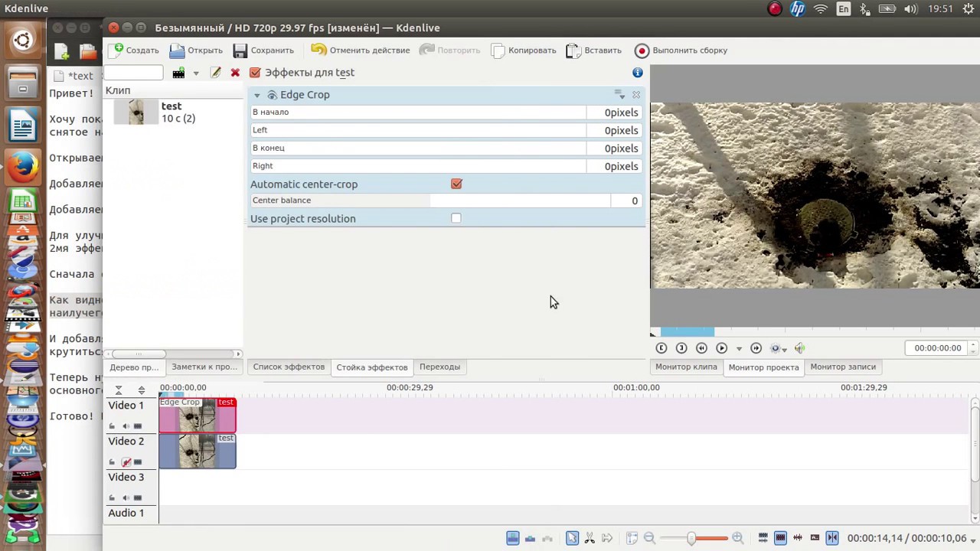Image resolution: width=980 pixels, height=551 pixels.
Task: Click the pencil clip properties icon
Action: point(216,73)
